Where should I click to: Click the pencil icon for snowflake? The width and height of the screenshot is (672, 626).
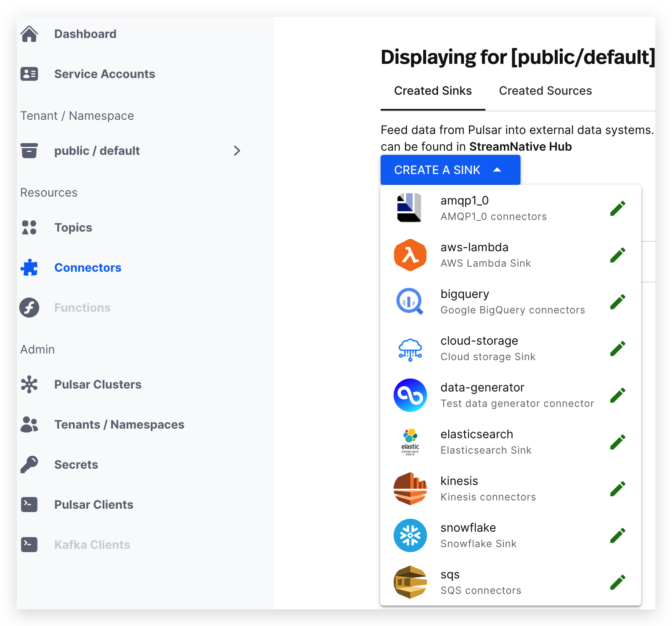click(618, 535)
